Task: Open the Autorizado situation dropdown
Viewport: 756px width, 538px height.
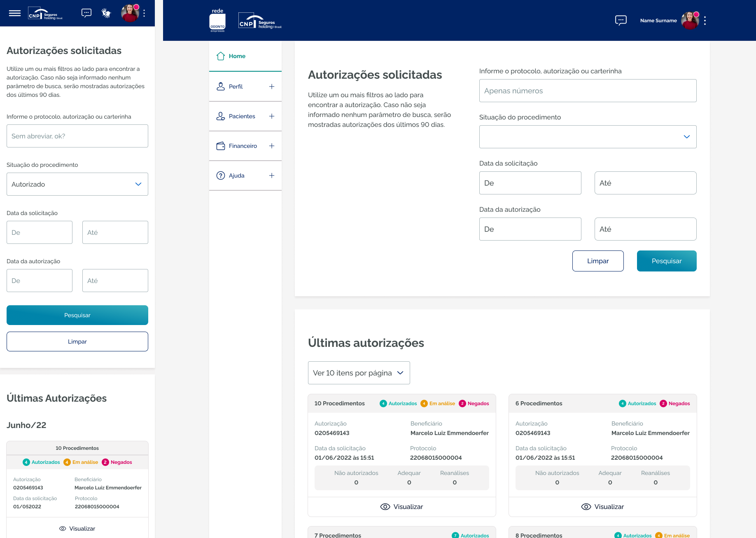Action: (77, 184)
